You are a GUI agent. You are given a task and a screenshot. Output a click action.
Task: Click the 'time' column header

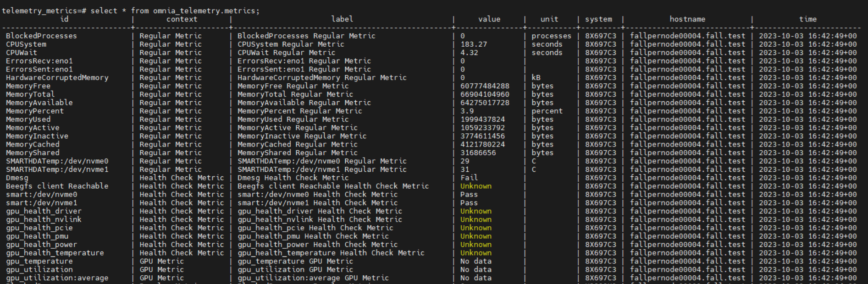pos(808,19)
